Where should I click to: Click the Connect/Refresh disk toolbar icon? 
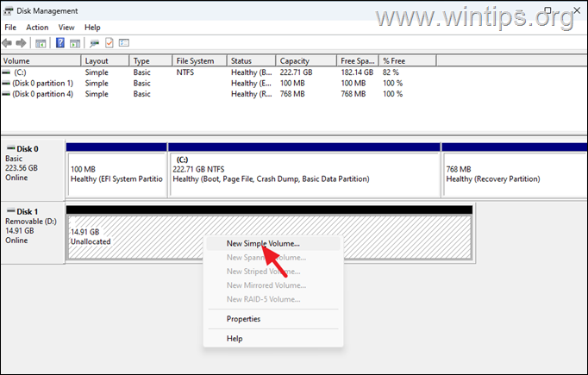[95, 42]
